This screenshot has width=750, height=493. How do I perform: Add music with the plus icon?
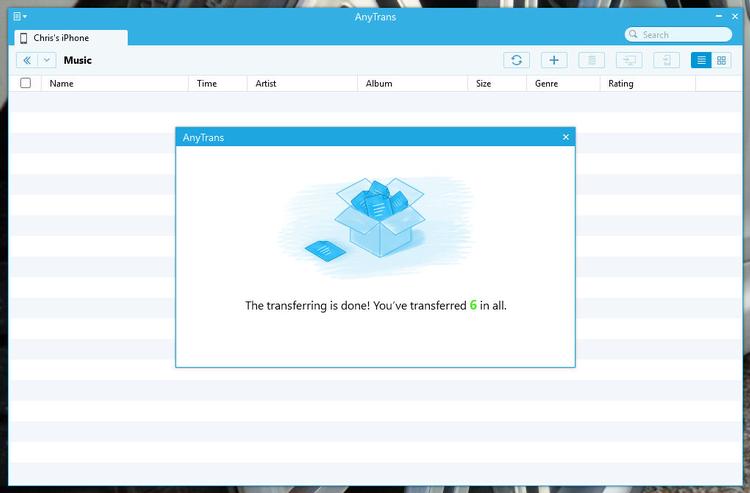tap(554, 60)
